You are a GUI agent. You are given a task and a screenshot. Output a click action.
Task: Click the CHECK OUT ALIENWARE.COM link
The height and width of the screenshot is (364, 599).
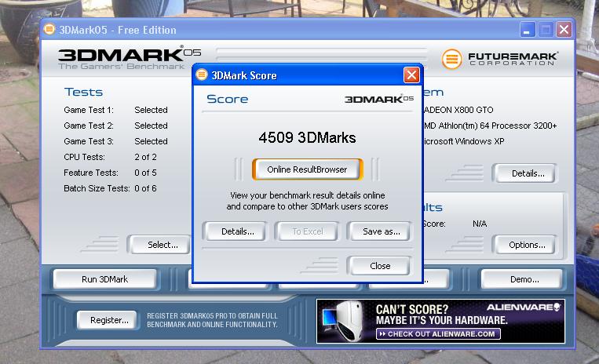click(438, 334)
